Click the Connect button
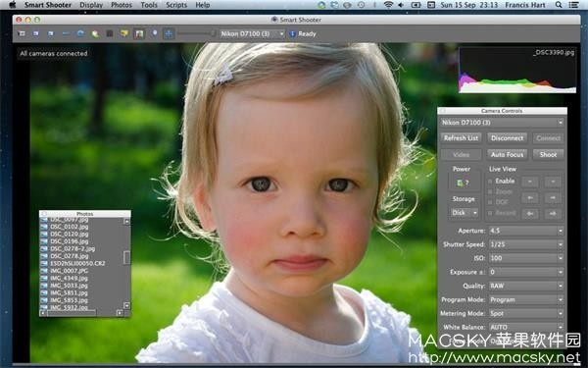Viewport: 588px width, 368px height. pos(548,138)
